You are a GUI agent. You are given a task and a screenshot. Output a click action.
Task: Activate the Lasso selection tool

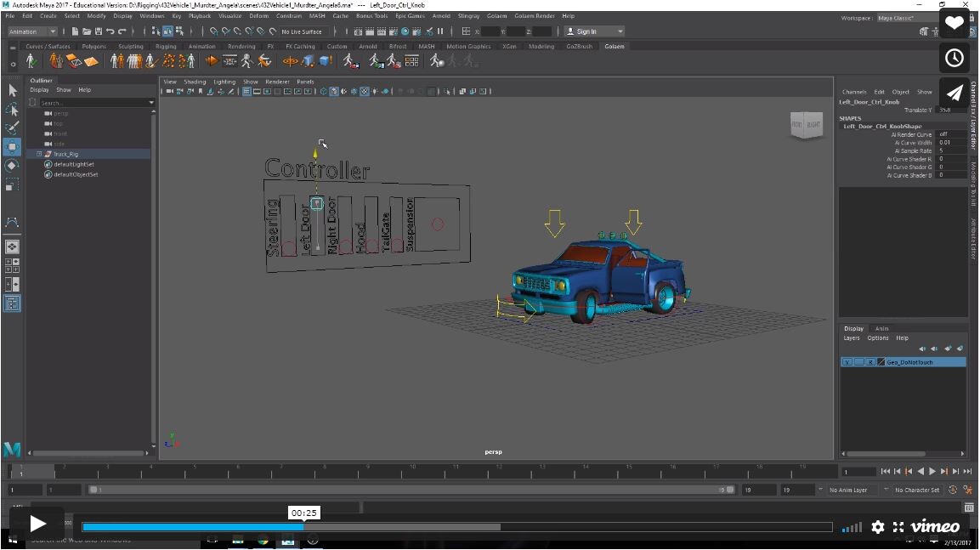(x=12, y=108)
